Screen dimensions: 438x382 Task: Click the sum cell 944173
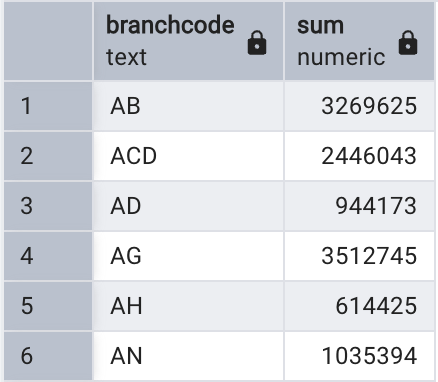360,206
